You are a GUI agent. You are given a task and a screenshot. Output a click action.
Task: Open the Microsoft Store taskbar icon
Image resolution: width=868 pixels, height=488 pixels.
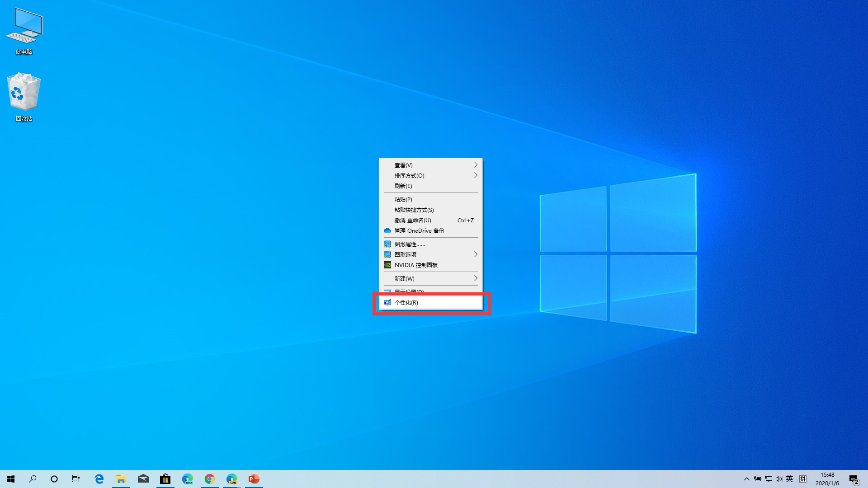click(165, 479)
